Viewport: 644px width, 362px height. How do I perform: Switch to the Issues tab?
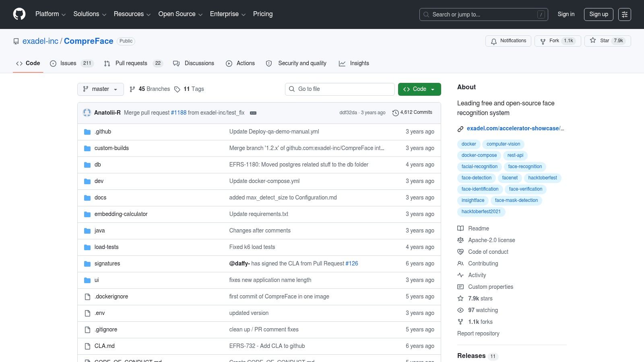pyautogui.click(x=72, y=64)
